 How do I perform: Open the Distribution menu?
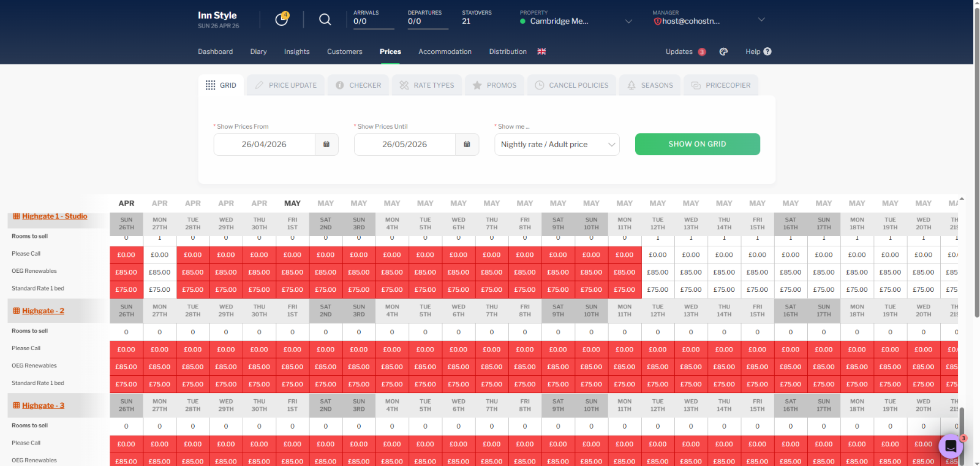point(508,52)
